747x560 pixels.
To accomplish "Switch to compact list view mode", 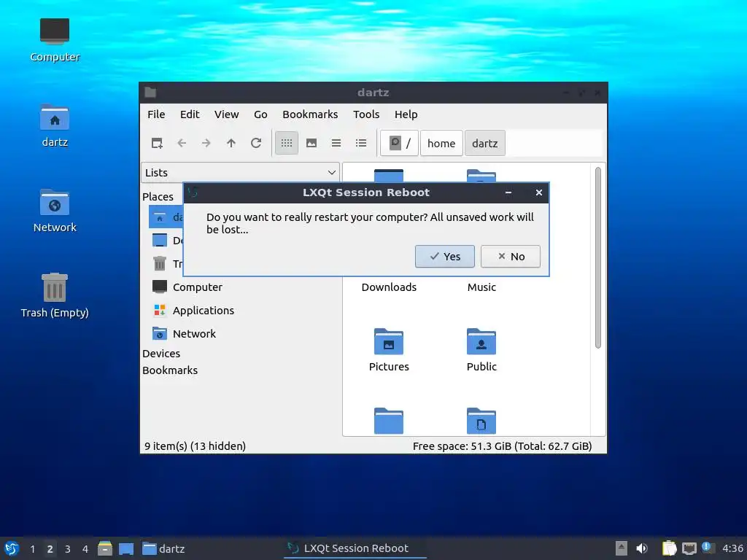I will (x=336, y=143).
